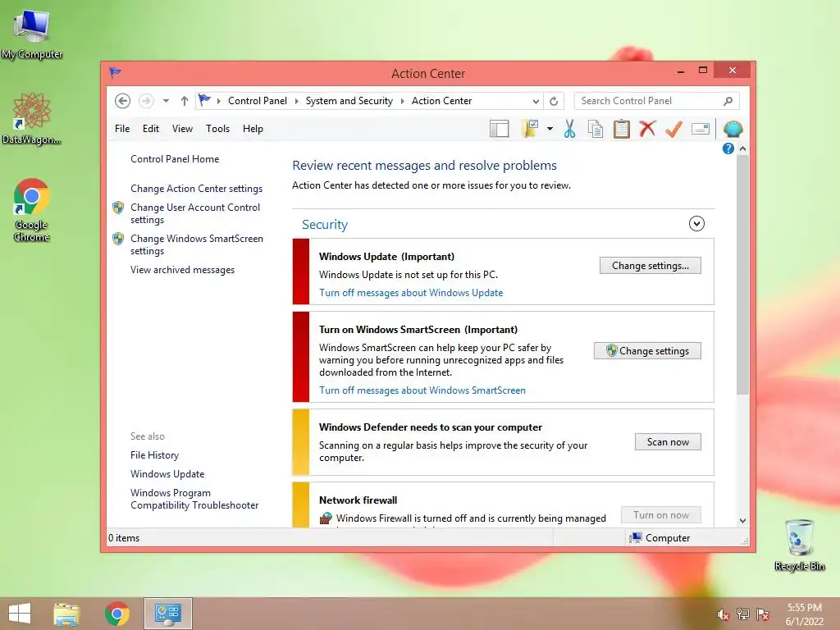Open the Edit menu
This screenshot has width=840, height=630.
pos(151,129)
